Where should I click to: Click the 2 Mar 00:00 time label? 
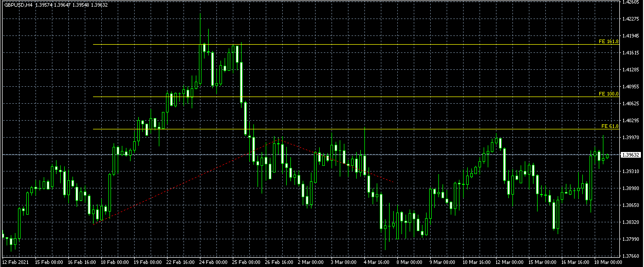310,262
